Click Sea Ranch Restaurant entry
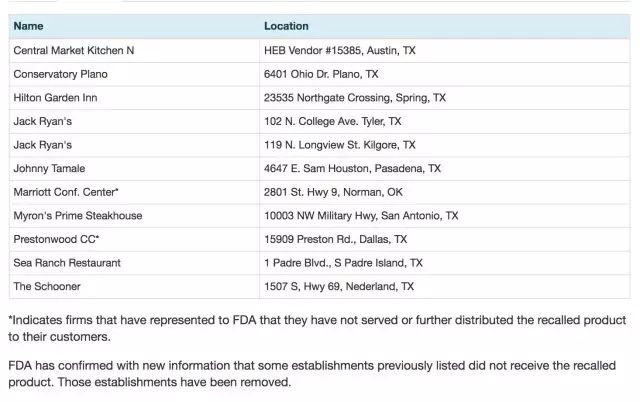 click(x=67, y=263)
